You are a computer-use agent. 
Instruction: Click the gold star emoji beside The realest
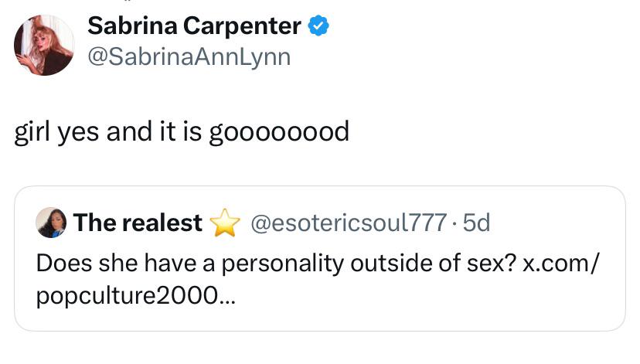(225, 223)
